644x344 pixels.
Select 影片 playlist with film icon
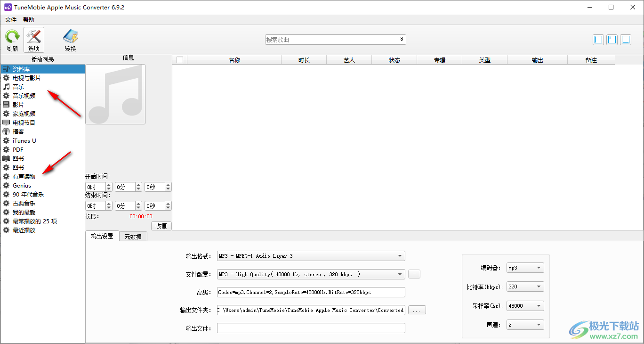tap(43, 105)
